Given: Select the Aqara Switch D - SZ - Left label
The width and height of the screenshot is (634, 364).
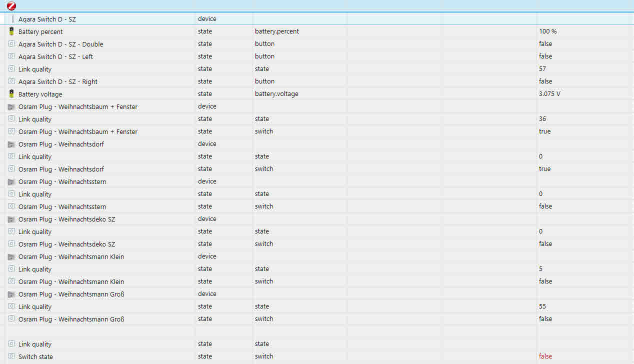Looking at the screenshot, I should [55, 56].
